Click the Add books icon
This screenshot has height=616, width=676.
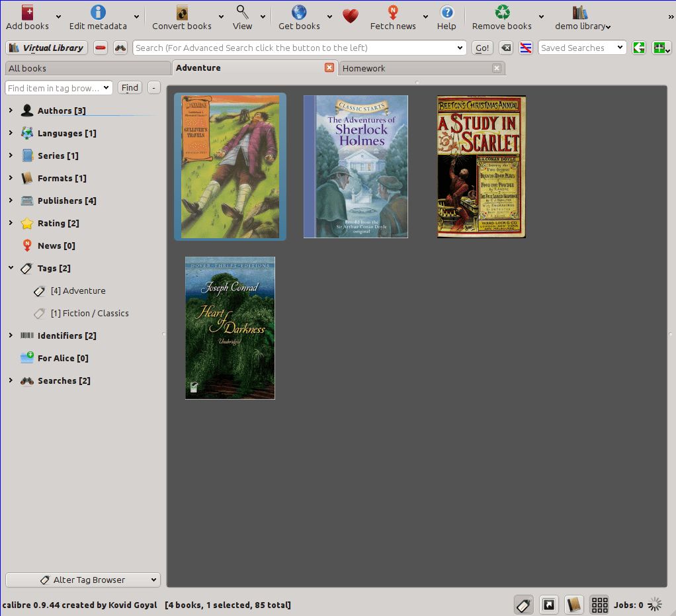(27, 13)
